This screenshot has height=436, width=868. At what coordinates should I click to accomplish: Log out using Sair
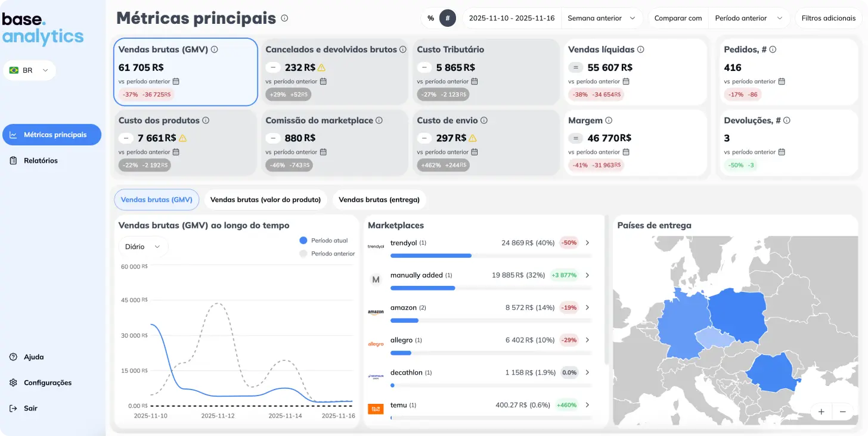[24, 409]
